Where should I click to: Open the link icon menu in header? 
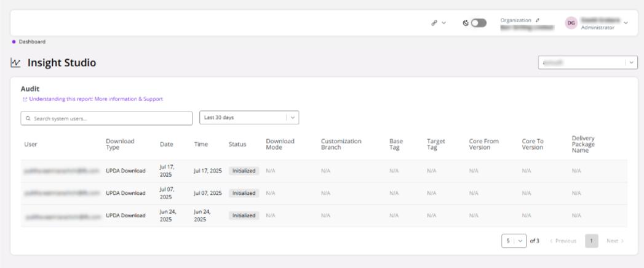click(434, 23)
